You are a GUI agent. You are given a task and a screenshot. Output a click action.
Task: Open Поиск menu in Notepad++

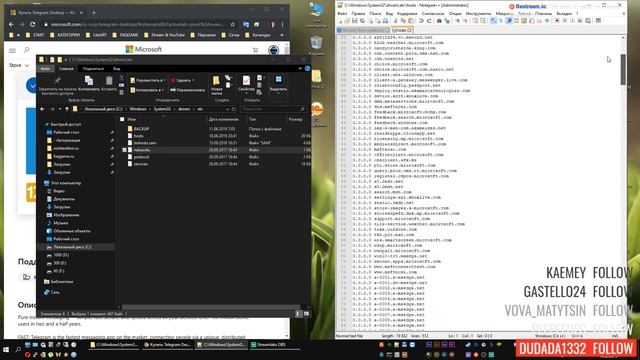coord(375,13)
